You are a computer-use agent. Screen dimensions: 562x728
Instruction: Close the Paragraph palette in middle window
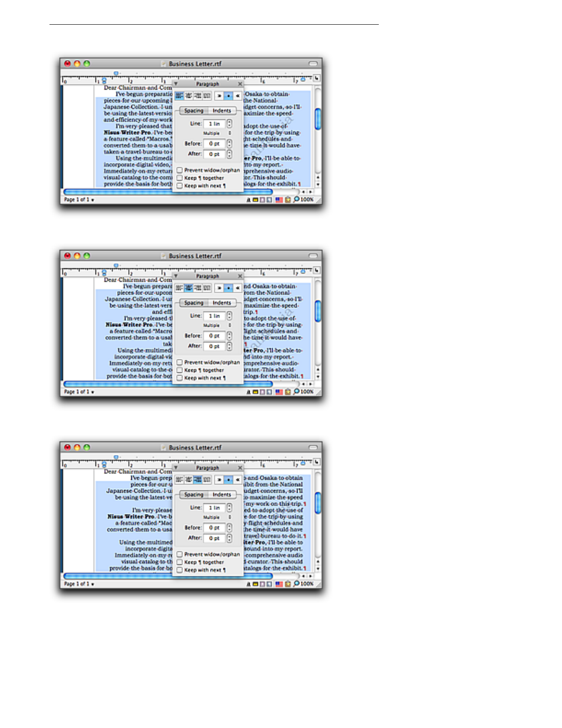click(x=240, y=276)
